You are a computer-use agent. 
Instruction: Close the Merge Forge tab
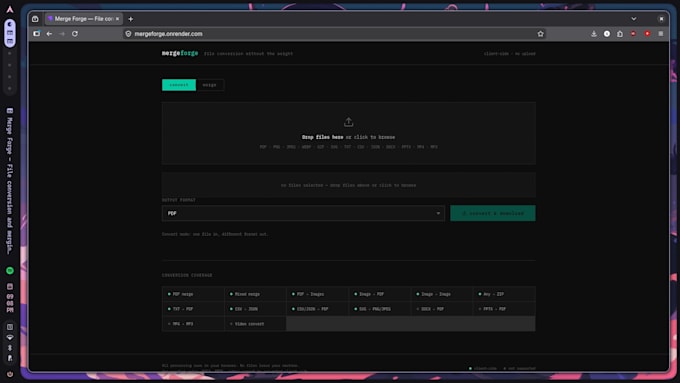tap(117, 19)
